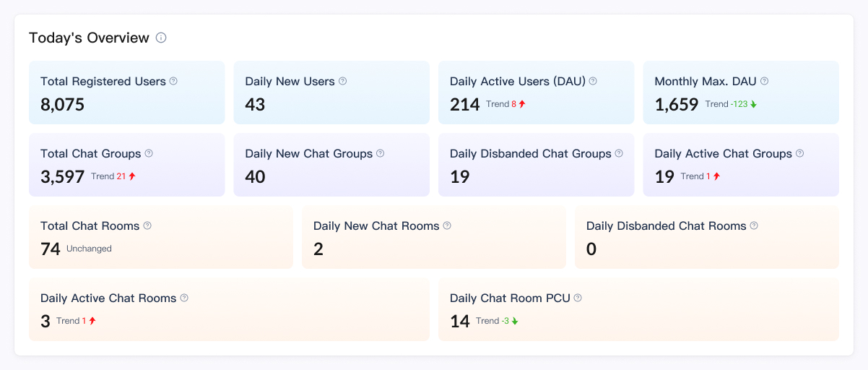This screenshot has height=370, width=868.
Task: Show tooltip for Daily Active Users (DAU)
Action: pyautogui.click(x=593, y=81)
